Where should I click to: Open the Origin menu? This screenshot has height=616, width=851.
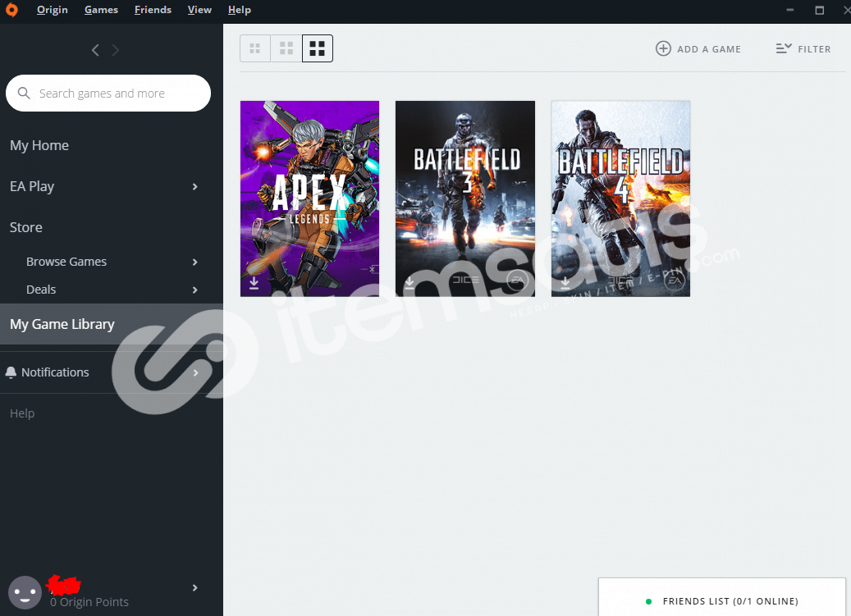point(52,10)
